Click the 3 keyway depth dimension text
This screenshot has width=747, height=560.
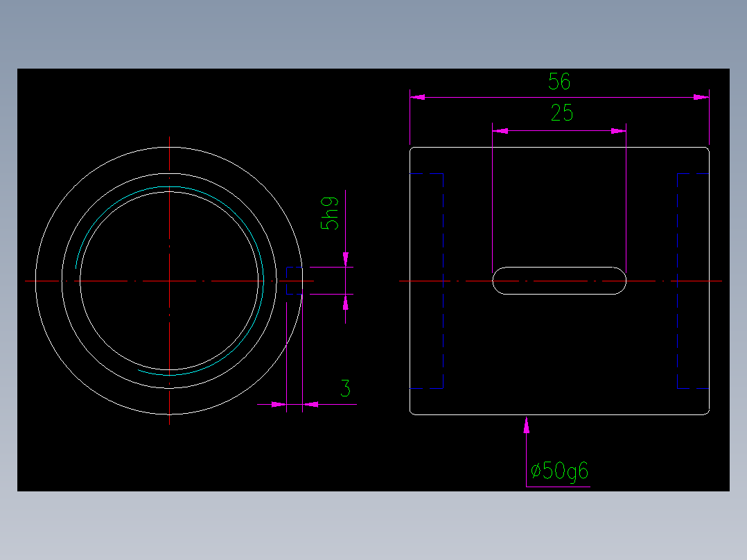tap(345, 388)
